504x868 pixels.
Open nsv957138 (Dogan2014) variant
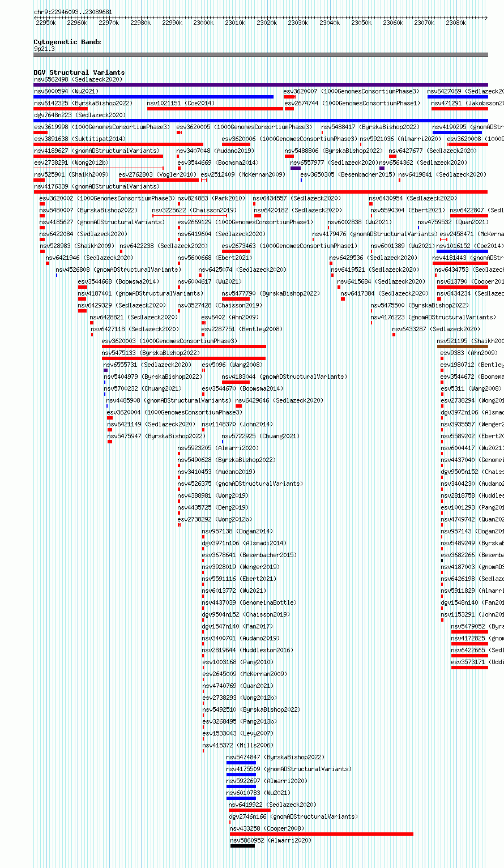(x=237, y=531)
